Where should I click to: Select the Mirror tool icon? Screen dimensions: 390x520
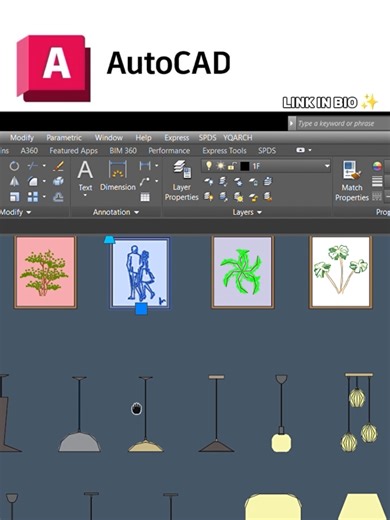(x=14, y=181)
